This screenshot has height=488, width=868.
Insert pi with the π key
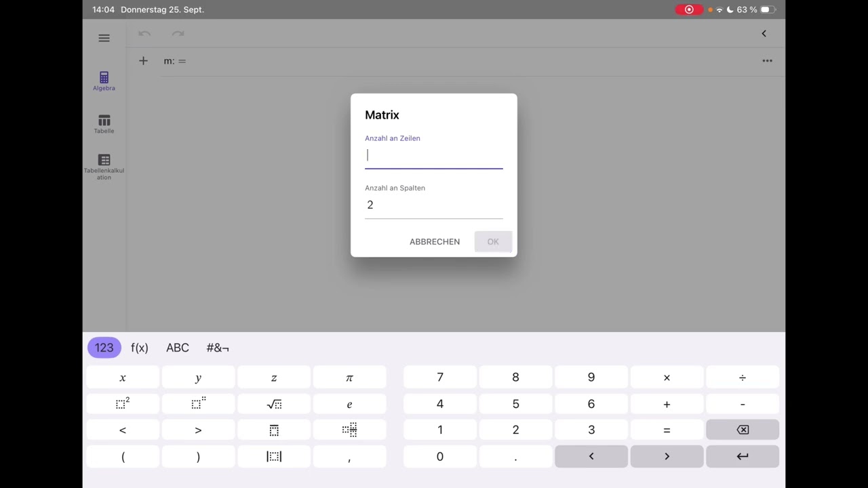coord(349,378)
